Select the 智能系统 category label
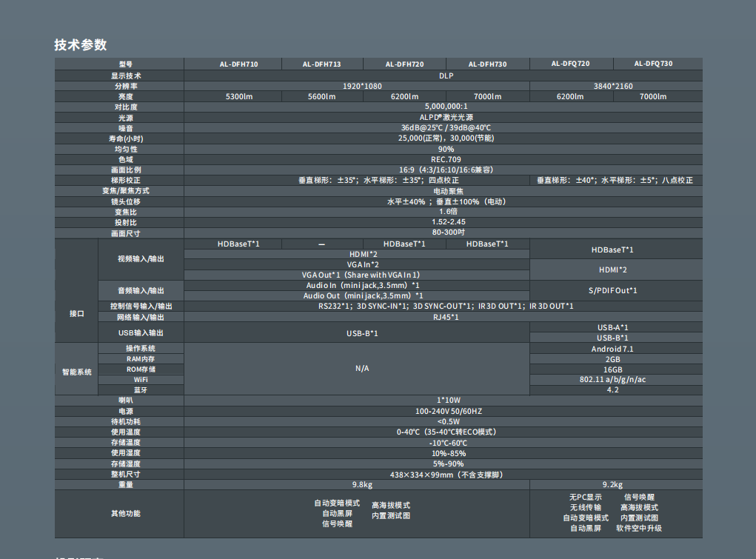This screenshot has height=559, width=756. click(77, 372)
